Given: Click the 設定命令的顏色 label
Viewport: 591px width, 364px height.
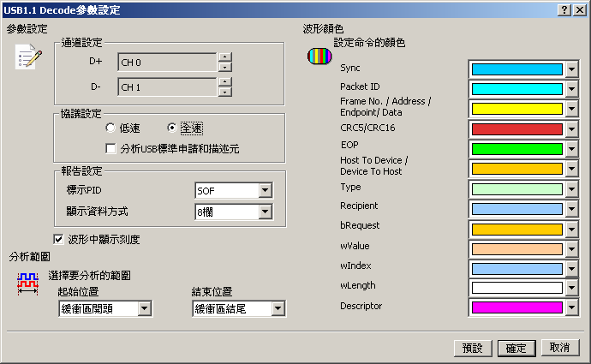Looking at the screenshot, I should pos(369,43).
